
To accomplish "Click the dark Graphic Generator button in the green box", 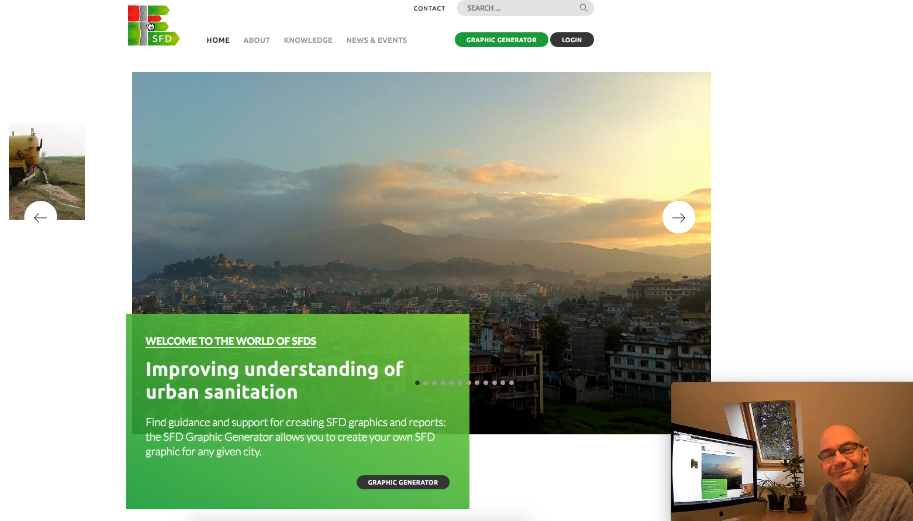I will point(403,482).
